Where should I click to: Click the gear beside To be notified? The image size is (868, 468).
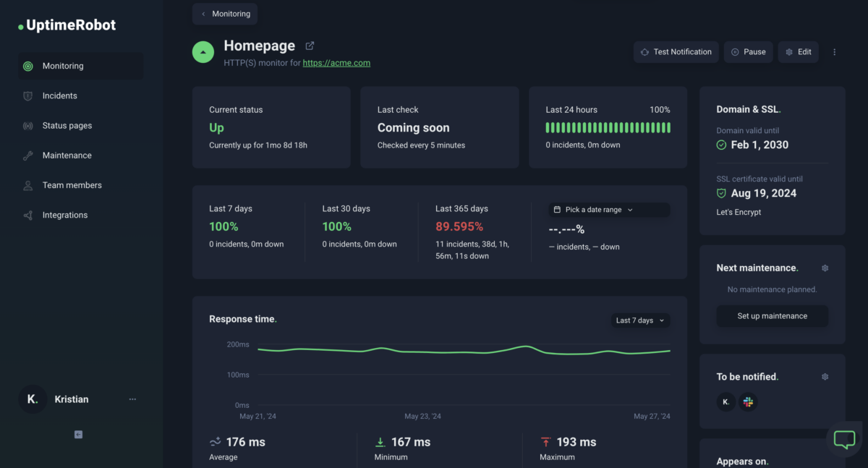[825, 376]
